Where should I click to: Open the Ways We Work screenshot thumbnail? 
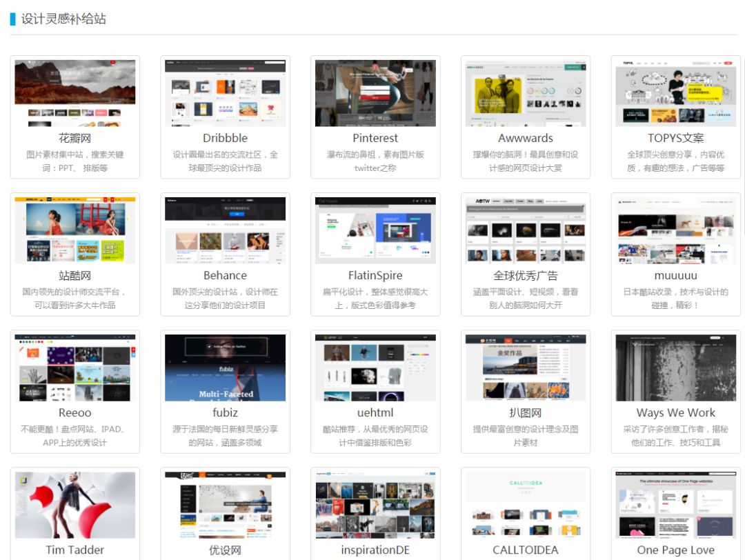pyautogui.click(x=675, y=368)
